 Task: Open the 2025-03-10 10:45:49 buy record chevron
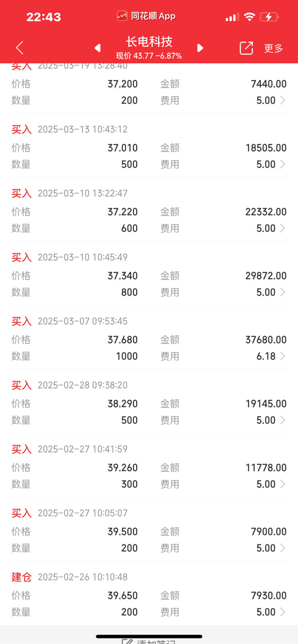coord(283,292)
